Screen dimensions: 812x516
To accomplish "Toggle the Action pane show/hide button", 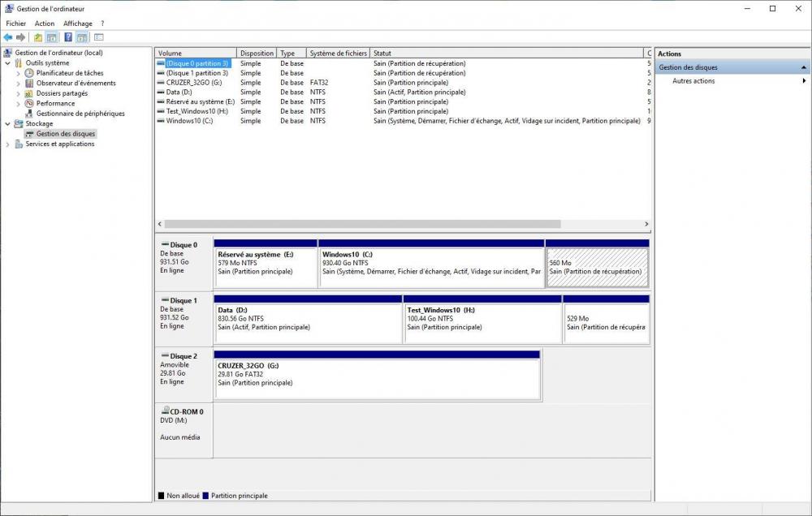I will point(81,37).
